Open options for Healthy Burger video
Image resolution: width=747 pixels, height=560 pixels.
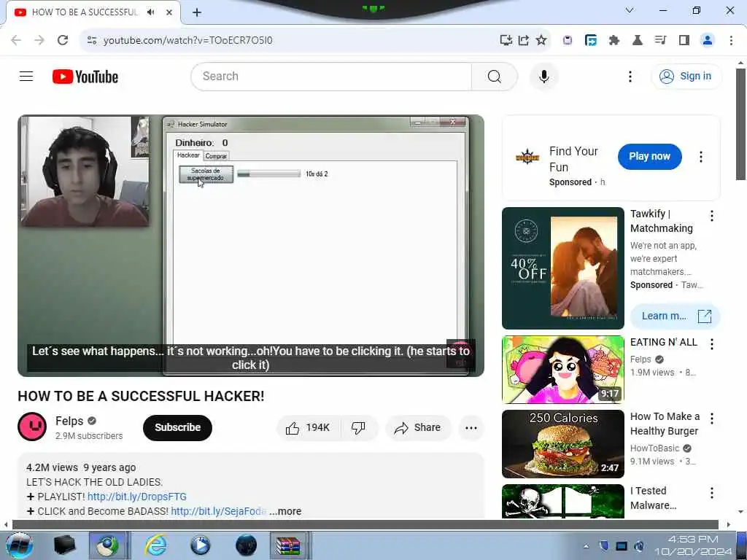click(x=712, y=418)
